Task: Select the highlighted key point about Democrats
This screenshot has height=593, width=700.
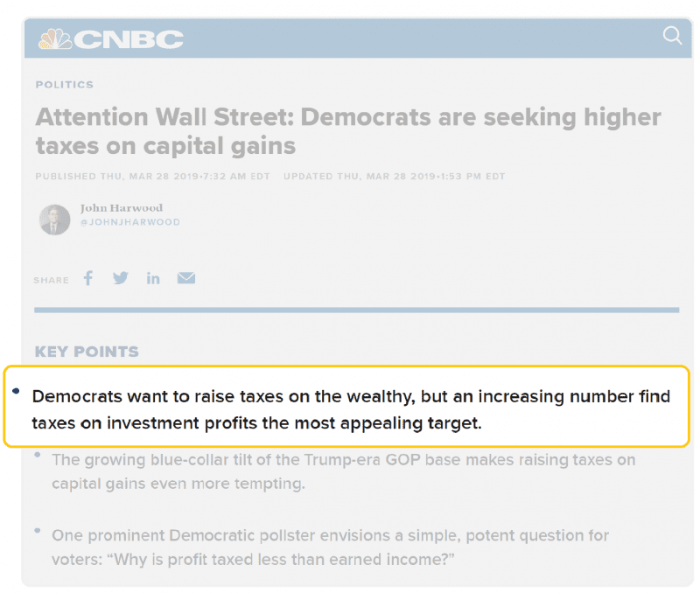Action: pyautogui.click(x=351, y=409)
